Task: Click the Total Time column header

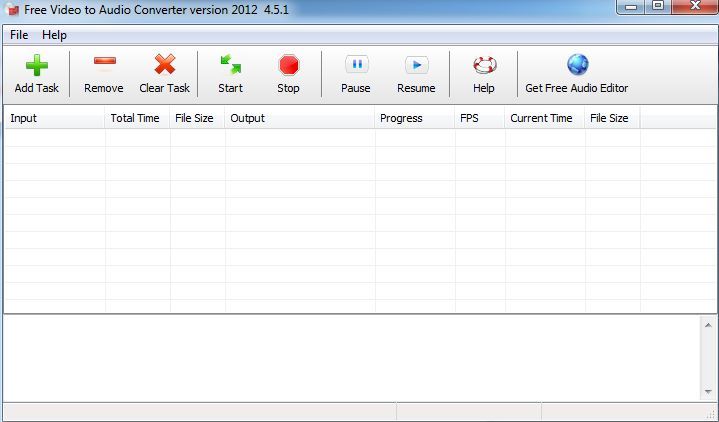Action: pos(137,118)
